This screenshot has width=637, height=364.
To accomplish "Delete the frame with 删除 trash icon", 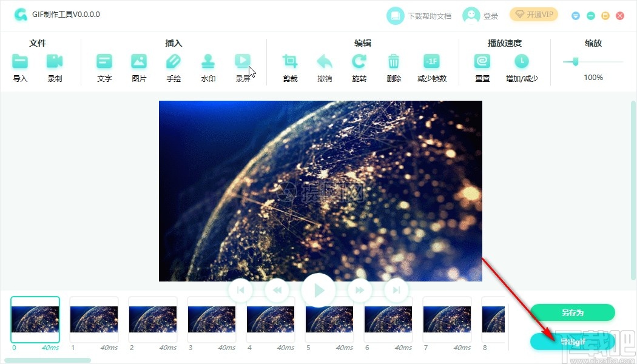I will [394, 61].
